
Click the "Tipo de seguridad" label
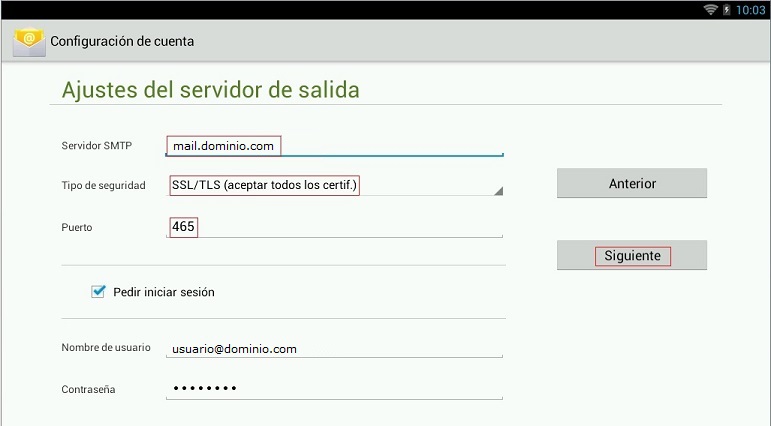click(103, 186)
